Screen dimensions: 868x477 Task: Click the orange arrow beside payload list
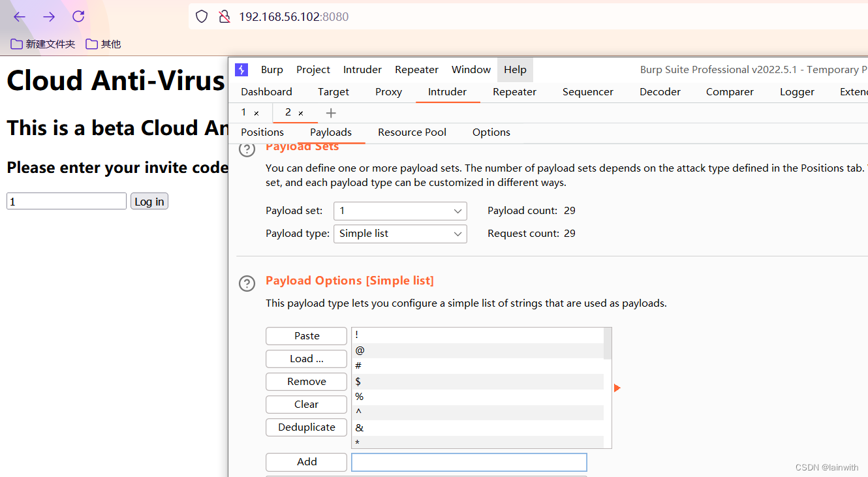click(617, 388)
